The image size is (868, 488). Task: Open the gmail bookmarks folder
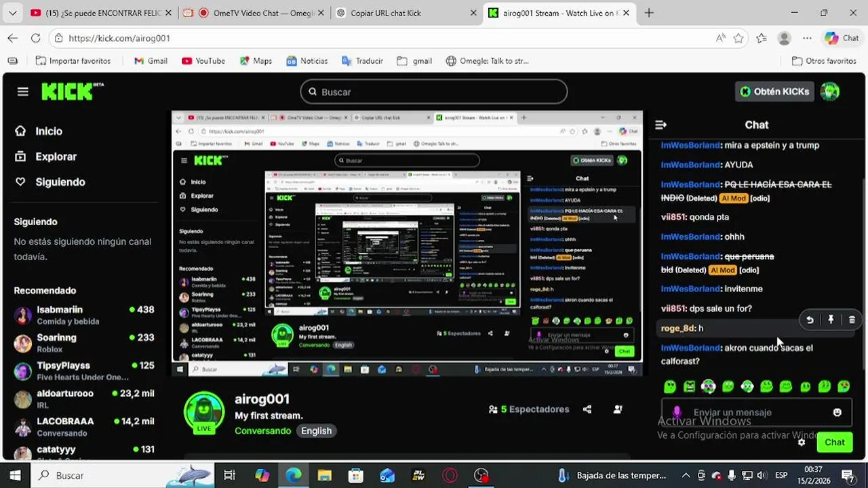click(x=414, y=61)
